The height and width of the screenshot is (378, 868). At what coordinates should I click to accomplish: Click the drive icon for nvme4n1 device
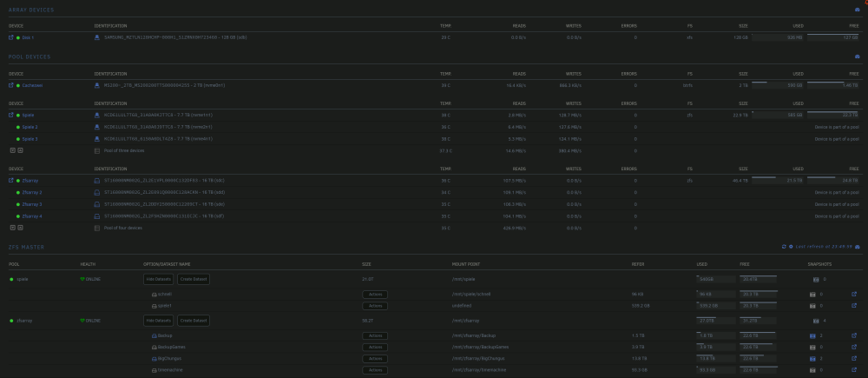pyautogui.click(x=97, y=139)
